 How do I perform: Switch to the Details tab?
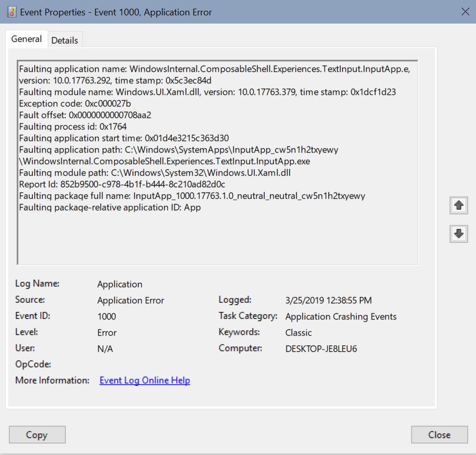point(64,40)
